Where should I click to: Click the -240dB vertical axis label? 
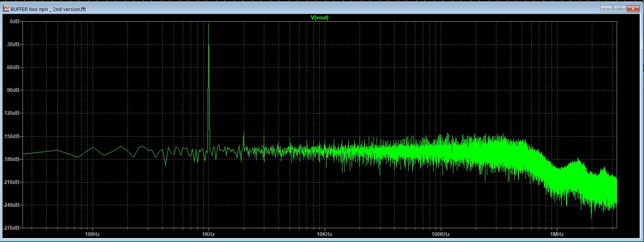point(11,205)
